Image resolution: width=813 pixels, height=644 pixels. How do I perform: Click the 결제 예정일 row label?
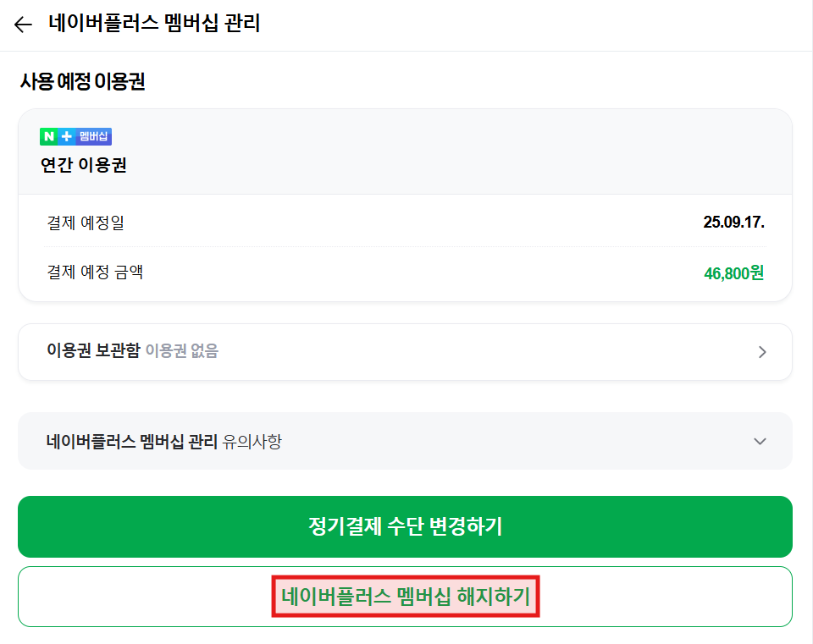(x=86, y=223)
